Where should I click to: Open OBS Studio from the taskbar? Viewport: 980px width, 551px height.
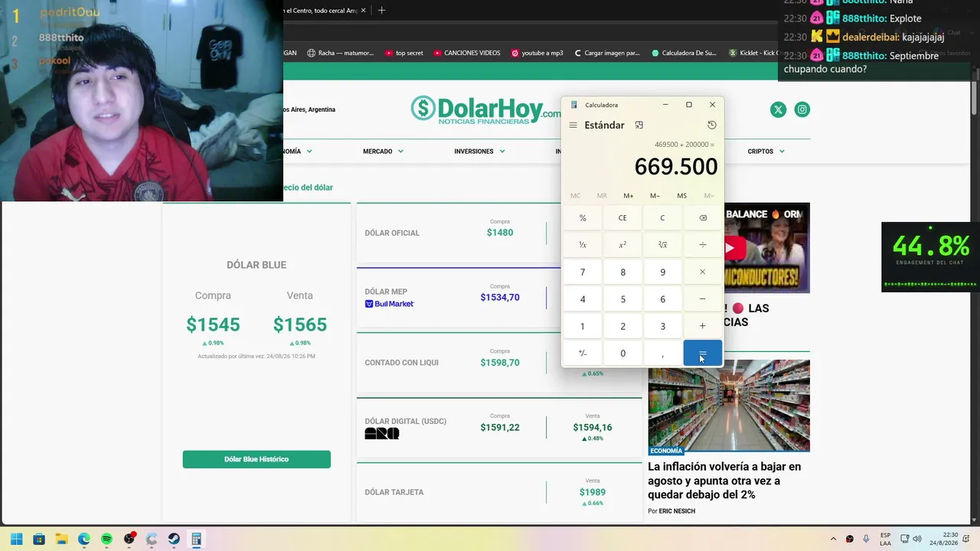[129, 539]
